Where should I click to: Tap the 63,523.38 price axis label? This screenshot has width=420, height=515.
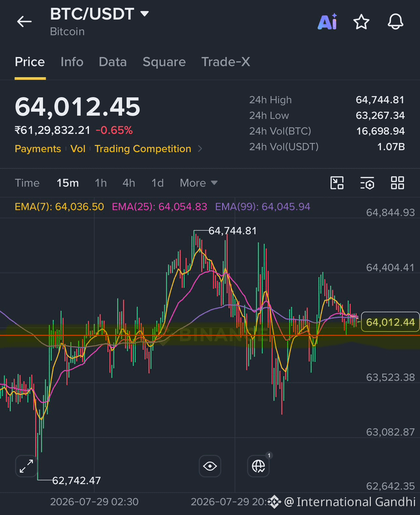coord(391,377)
